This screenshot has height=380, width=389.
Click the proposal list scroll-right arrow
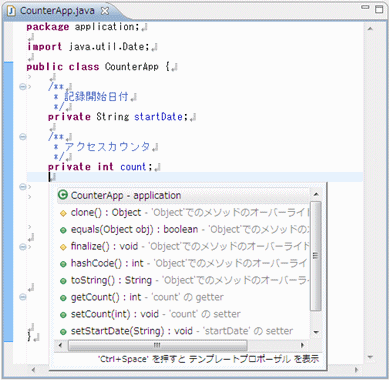[302, 345]
